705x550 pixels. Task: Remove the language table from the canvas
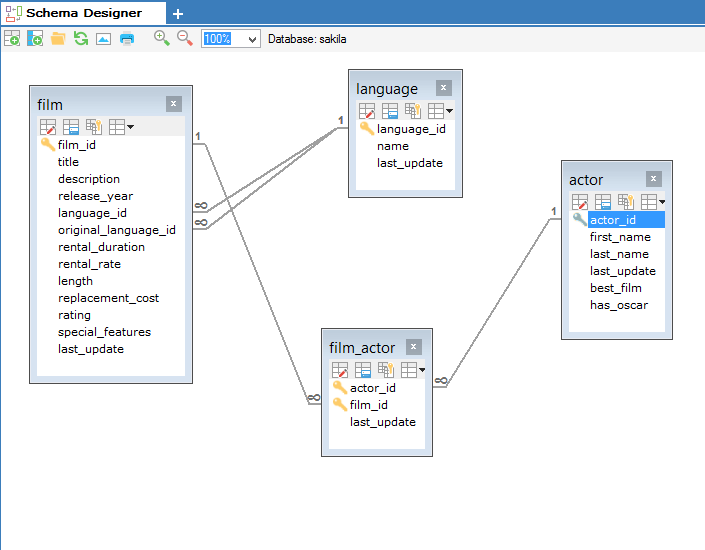tap(443, 88)
